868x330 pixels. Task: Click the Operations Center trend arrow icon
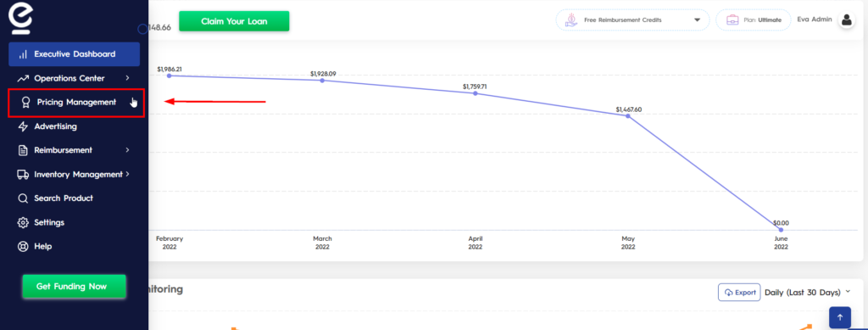tap(23, 79)
